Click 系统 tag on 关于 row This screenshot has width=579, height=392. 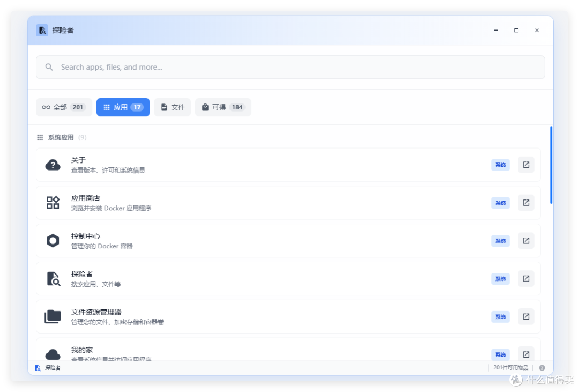pyautogui.click(x=500, y=165)
